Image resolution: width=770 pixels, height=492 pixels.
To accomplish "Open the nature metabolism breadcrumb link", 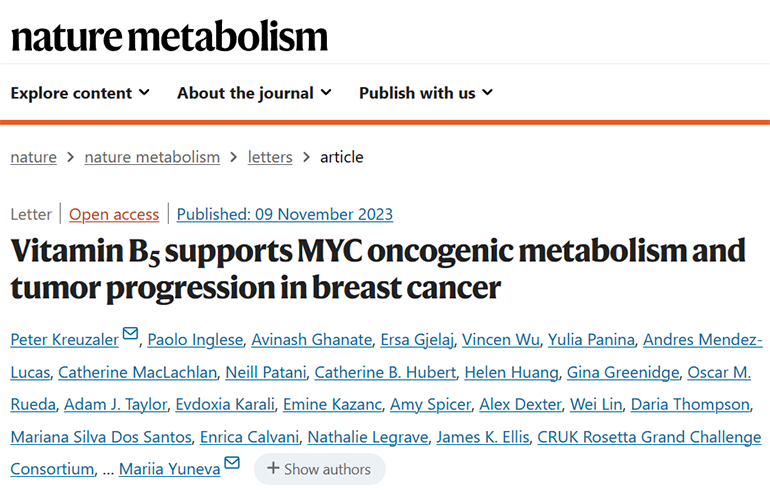I will 152,157.
